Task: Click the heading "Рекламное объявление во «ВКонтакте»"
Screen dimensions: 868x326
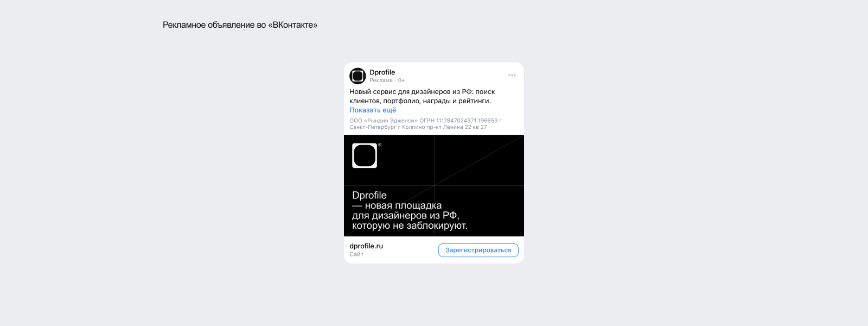Action: (240, 25)
